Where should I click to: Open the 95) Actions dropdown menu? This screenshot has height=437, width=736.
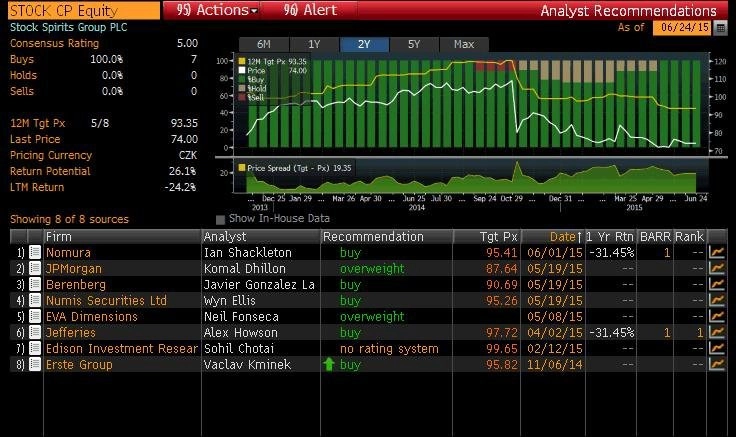pos(216,10)
